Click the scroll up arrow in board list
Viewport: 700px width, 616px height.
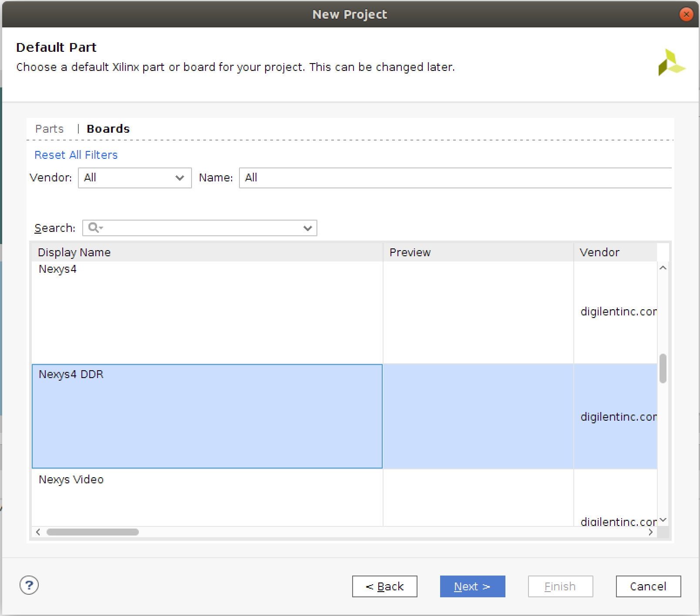(x=663, y=268)
